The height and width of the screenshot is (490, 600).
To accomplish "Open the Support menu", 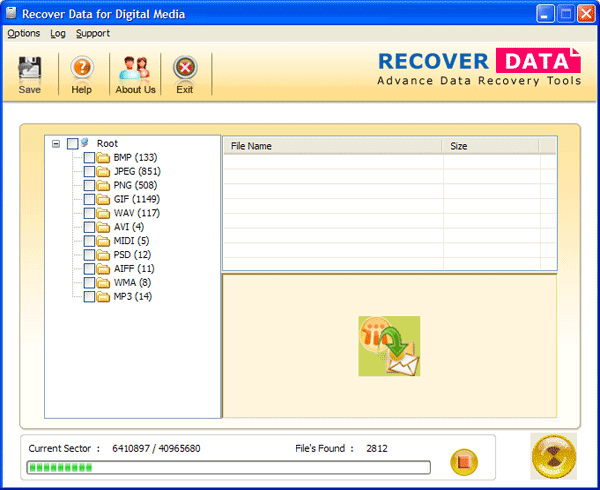I will [x=93, y=33].
